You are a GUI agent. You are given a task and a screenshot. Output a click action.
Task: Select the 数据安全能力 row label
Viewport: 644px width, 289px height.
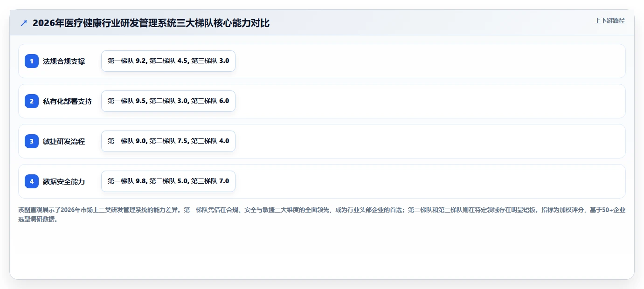pyautogui.click(x=64, y=181)
